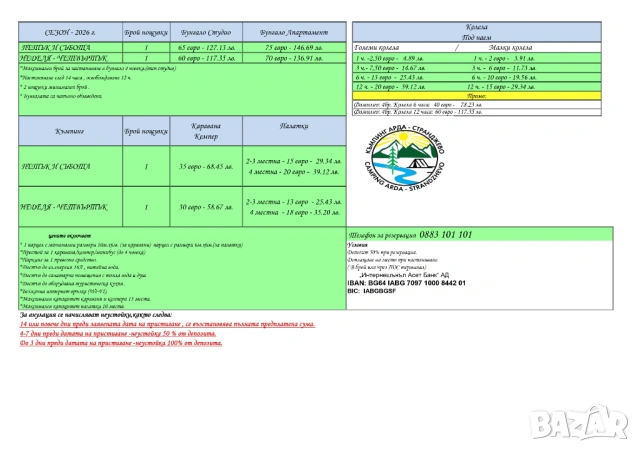Click the red '14 или повече дни' cancellation line
The width and height of the screenshot is (640, 452).
[x=167, y=324]
